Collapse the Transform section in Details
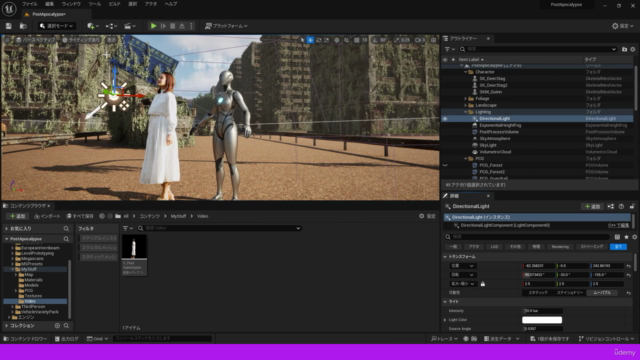This screenshot has width=640, height=360. (x=445, y=257)
